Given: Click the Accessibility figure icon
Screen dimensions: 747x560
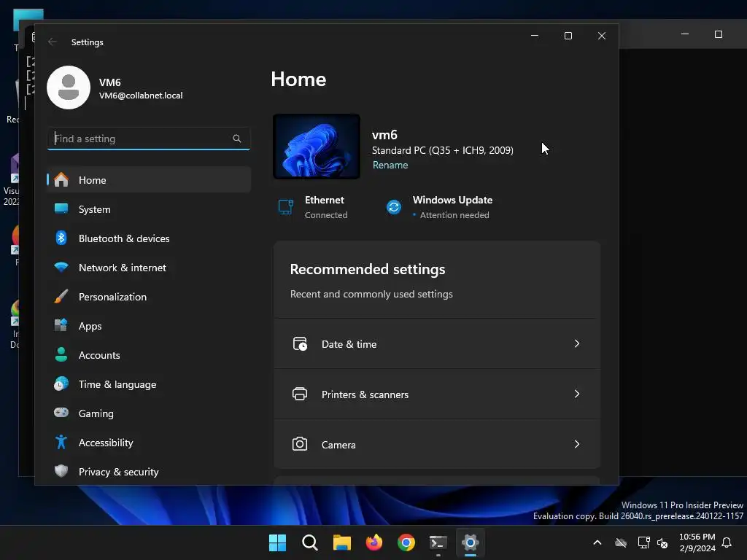Looking at the screenshot, I should click(61, 442).
